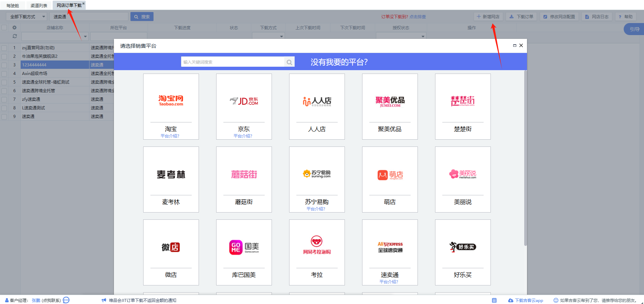The image size is (644, 304).
Task: Open the 点击排查 link
Action: tap(418, 17)
